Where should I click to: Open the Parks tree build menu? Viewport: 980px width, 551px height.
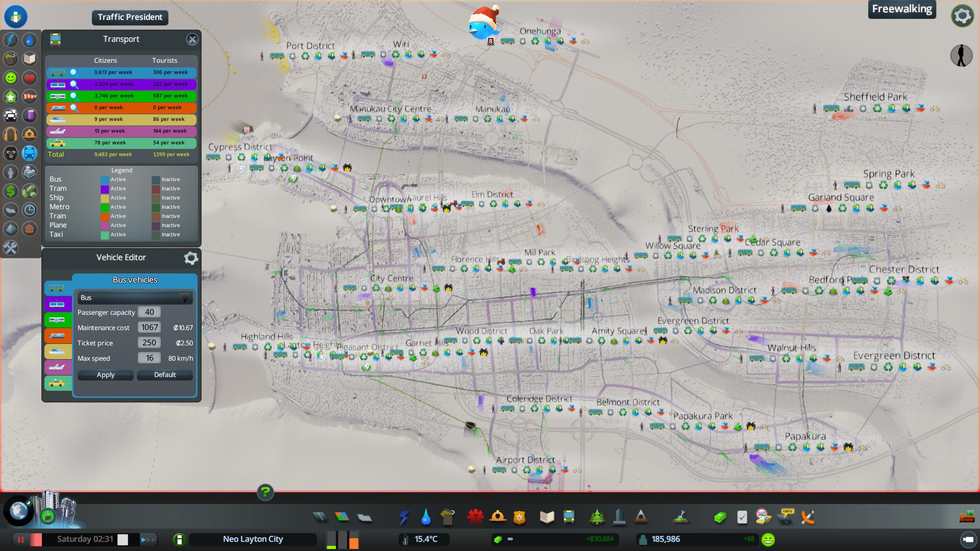[x=597, y=517]
